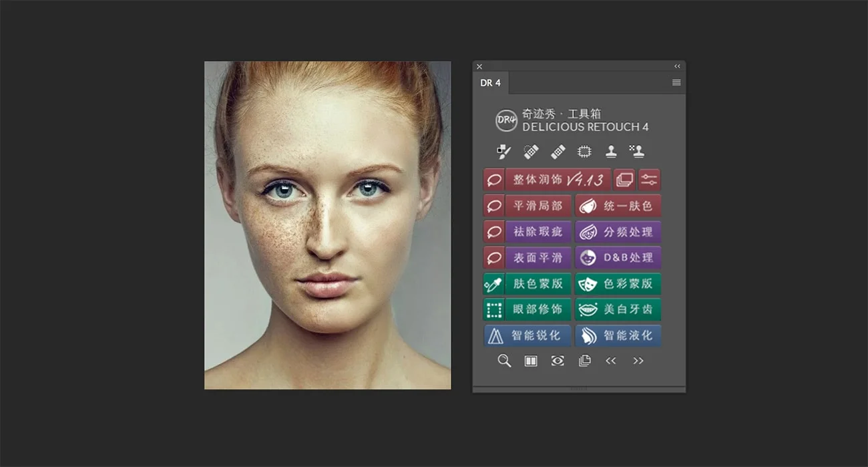Select the Pattern Stamp tool icon

[x=638, y=150]
